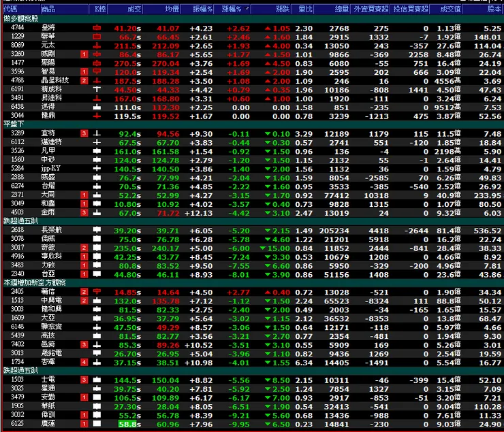Click the red badge 2 in row 2405
Viewport: 504px width, 432px height.
click(x=84, y=292)
